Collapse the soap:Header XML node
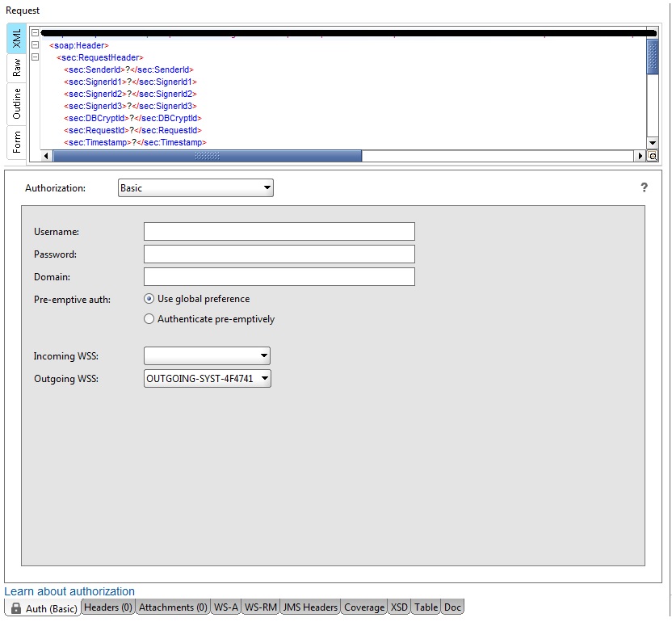The image size is (672, 622). coord(35,45)
